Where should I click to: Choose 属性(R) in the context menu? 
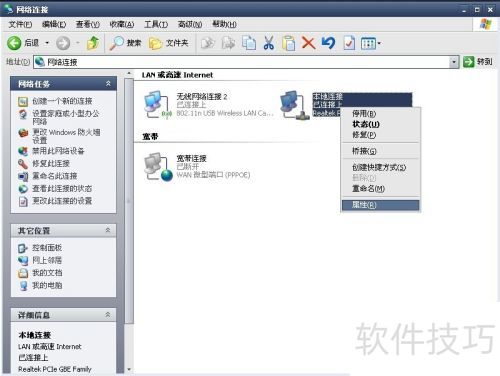(380, 205)
